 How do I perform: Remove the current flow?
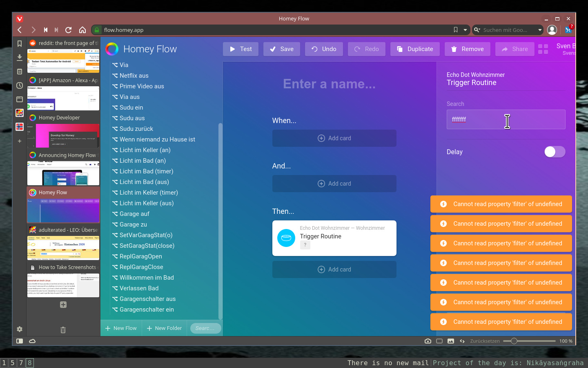468,49
